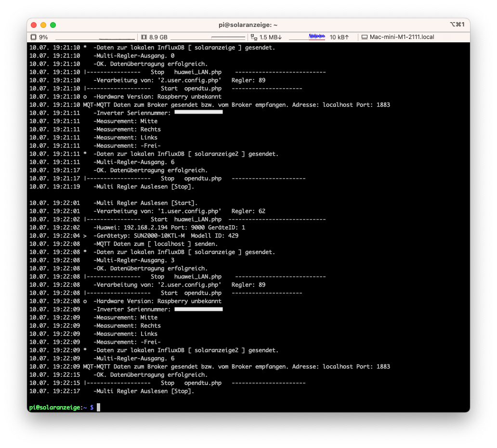Click the Mac-mini-M1-2111.local hostname label
The image size is (497, 448).
click(402, 37)
